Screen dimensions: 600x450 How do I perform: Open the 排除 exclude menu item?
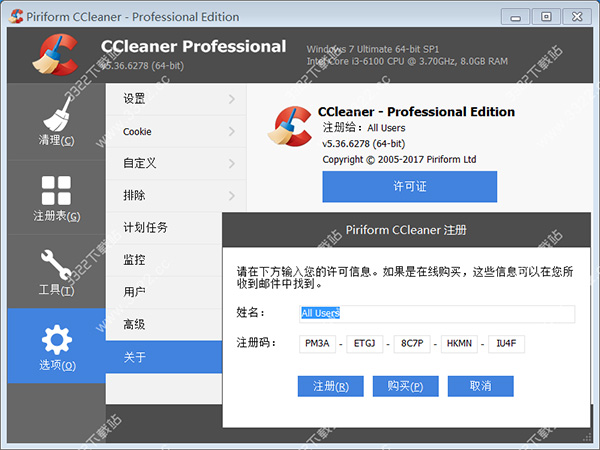(x=176, y=196)
